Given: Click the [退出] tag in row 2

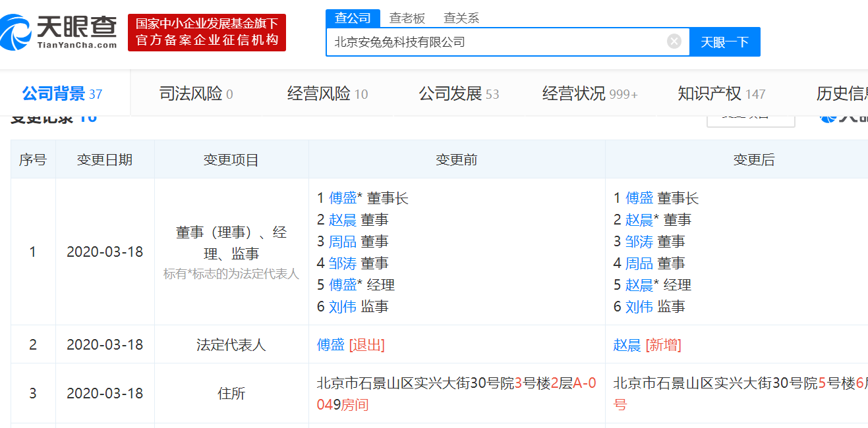Looking at the screenshot, I should click(x=367, y=345).
